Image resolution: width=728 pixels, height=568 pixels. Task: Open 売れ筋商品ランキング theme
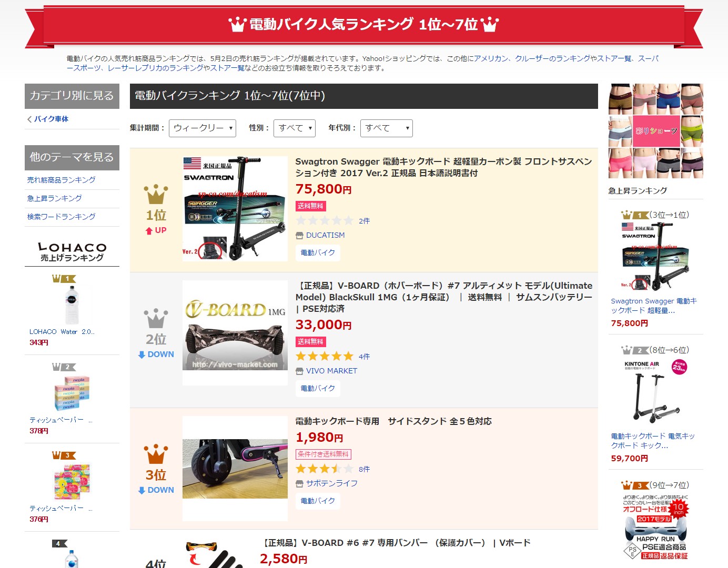(x=62, y=180)
